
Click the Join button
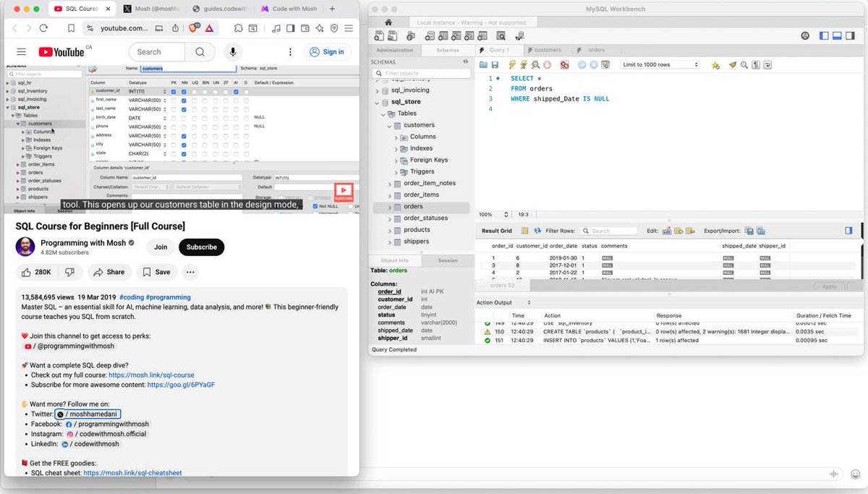pyautogui.click(x=161, y=247)
